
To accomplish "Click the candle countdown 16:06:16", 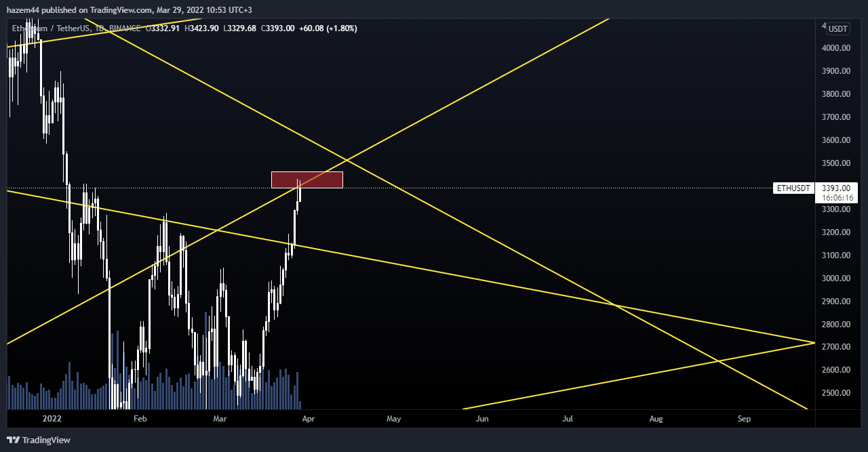I will [x=836, y=198].
